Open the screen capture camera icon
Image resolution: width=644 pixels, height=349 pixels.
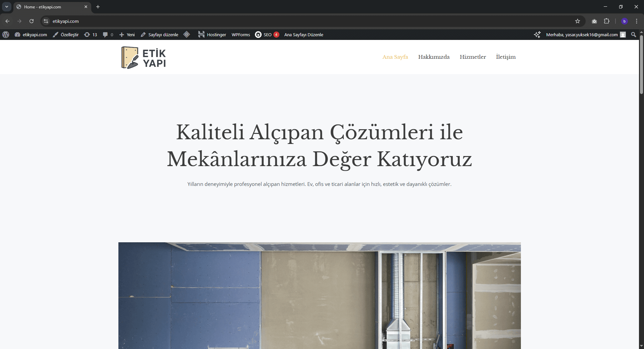click(x=594, y=21)
